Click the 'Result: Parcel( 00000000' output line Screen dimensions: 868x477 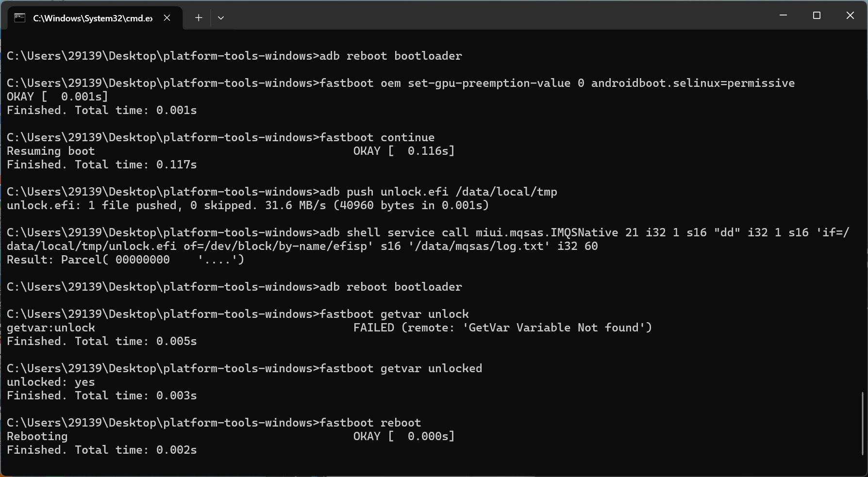click(125, 260)
